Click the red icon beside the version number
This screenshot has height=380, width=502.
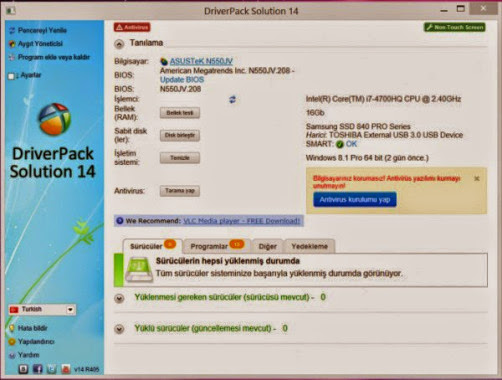pos(66,369)
